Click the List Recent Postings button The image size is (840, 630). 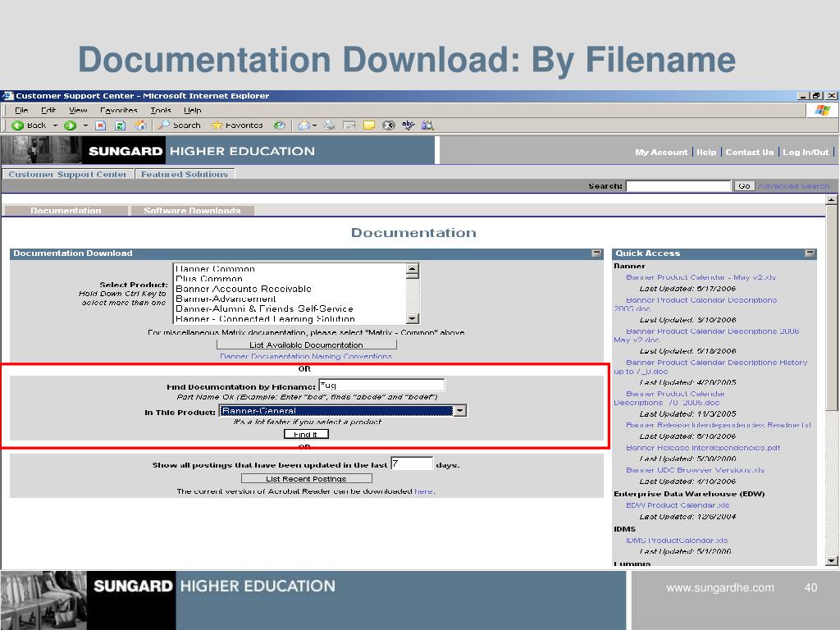[307, 479]
